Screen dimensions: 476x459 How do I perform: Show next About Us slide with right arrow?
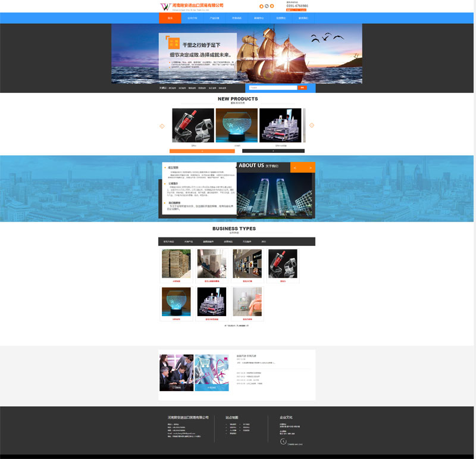309,168
